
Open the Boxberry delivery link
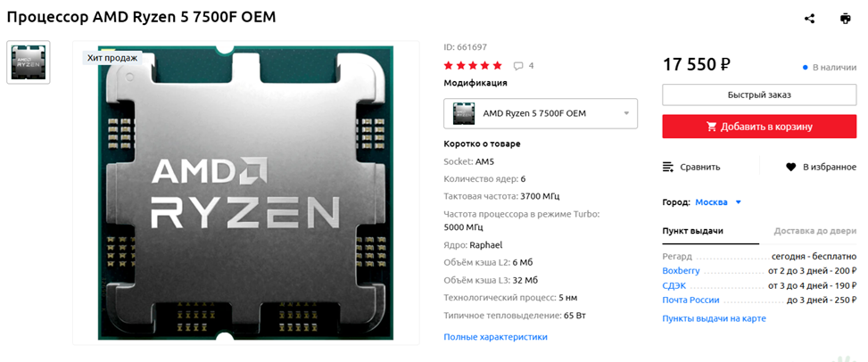[681, 271]
